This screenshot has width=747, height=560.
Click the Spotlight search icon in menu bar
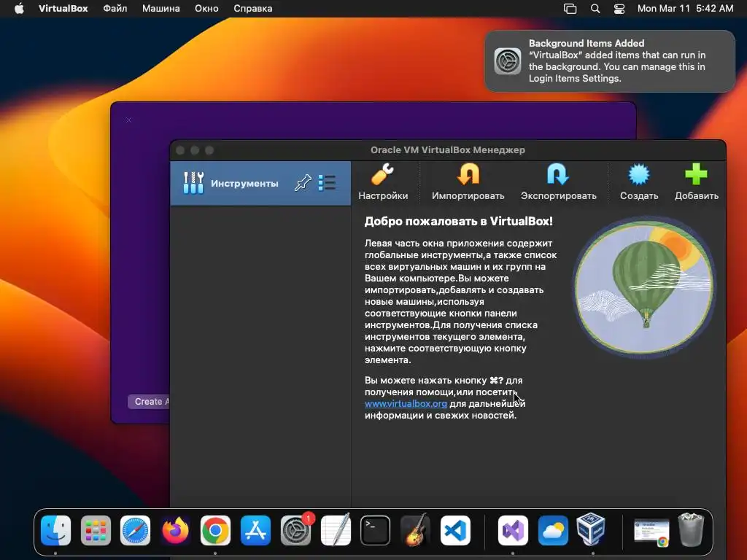[595, 9]
